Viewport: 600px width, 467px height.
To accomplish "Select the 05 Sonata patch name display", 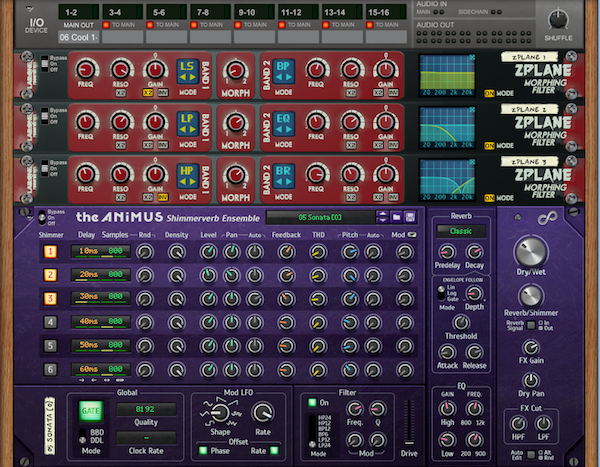I will click(x=320, y=217).
